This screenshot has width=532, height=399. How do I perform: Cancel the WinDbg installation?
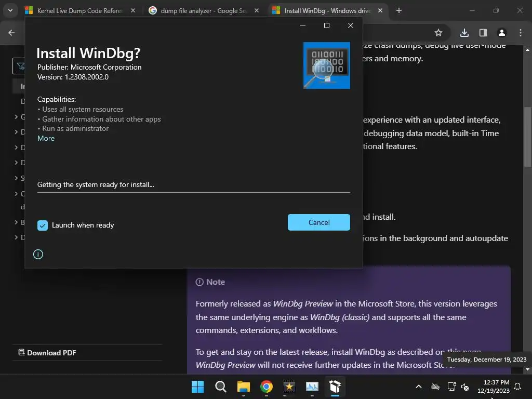[318, 222]
